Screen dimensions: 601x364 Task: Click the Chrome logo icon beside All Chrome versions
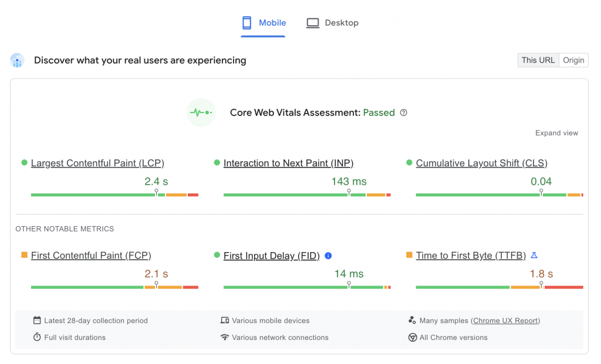pyautogui.click(x=413, y=338)
